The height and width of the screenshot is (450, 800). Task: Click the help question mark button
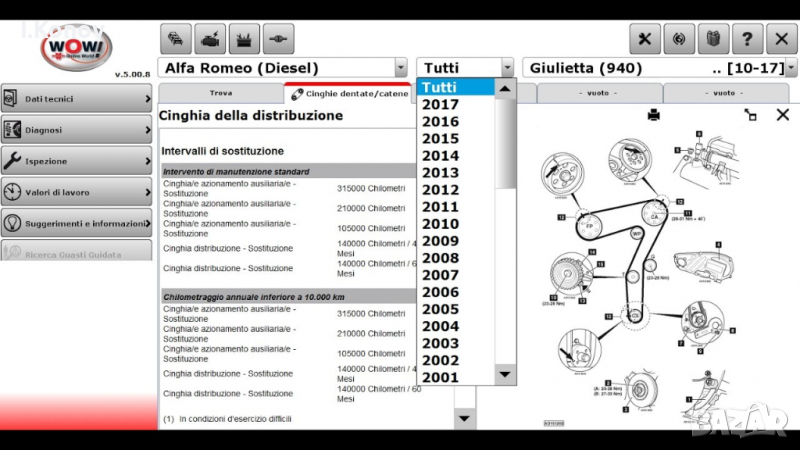747,39
